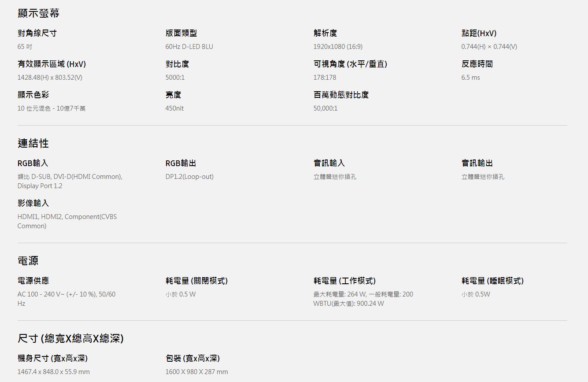The width and height of the screenshot is (588, 382).
Task: Click the 5000:1 contrast ratio value
Action: click(175, 78)
